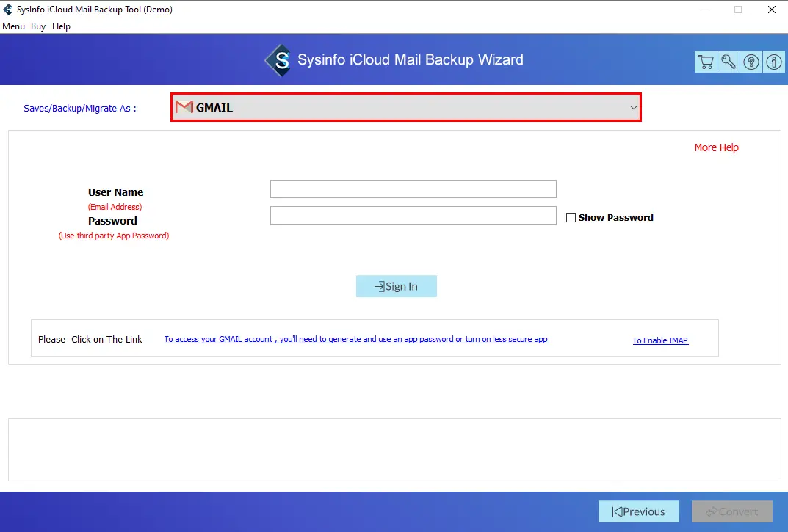
Task: Close the SysInfo iCloud Mail Backup window
Action: click(771, 10)
